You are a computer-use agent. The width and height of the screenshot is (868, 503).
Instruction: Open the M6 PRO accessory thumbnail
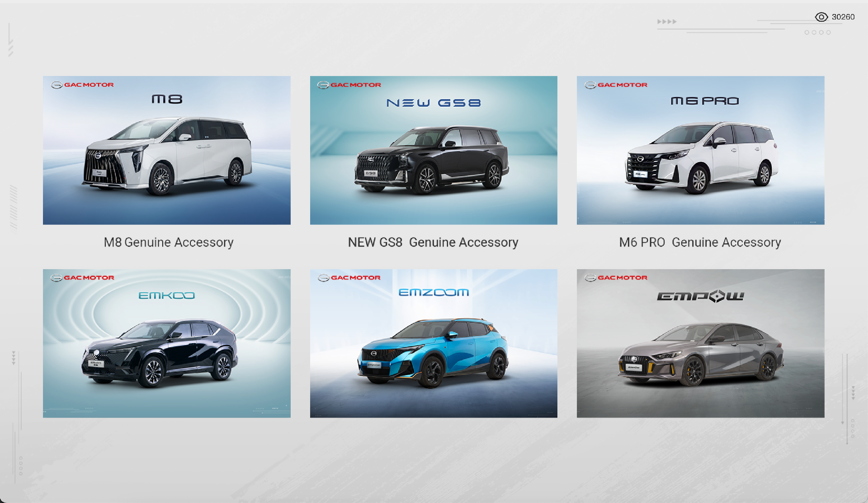pos(700,150)
